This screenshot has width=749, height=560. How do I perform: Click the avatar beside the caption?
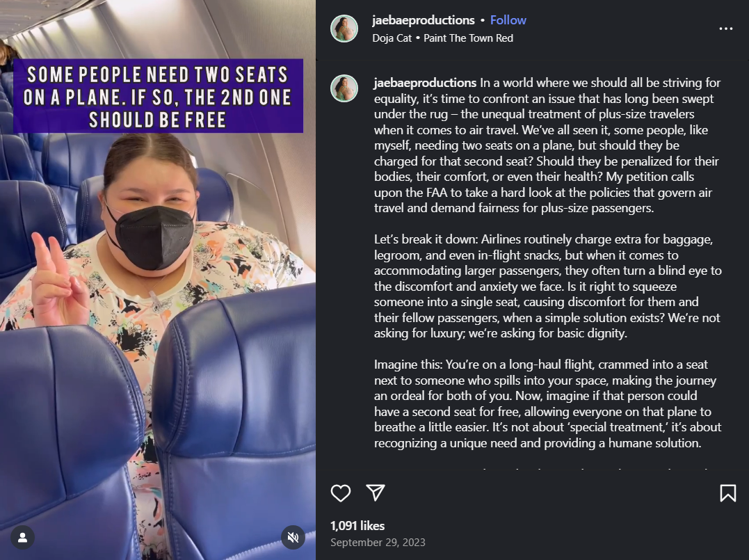click(344, 89)
